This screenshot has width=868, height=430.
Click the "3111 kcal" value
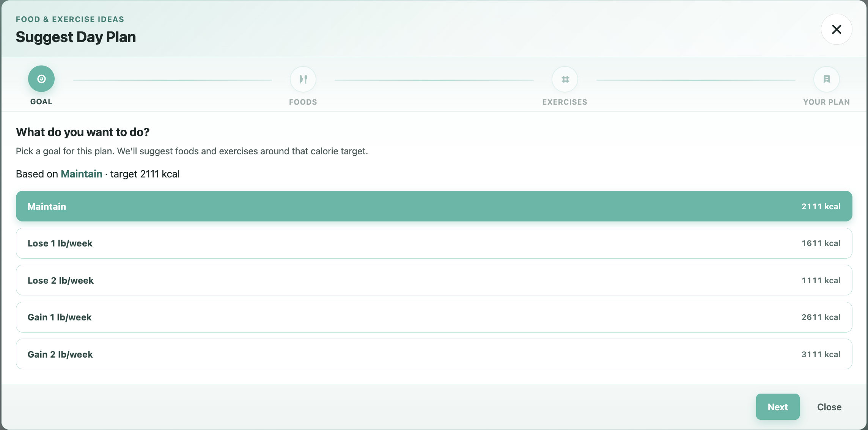pos(821,354)
